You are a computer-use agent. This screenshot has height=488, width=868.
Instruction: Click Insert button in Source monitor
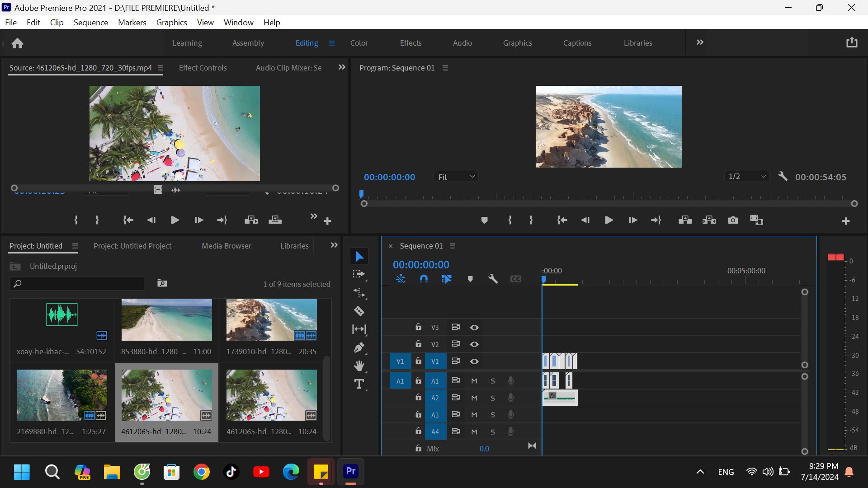click(251, 220)
